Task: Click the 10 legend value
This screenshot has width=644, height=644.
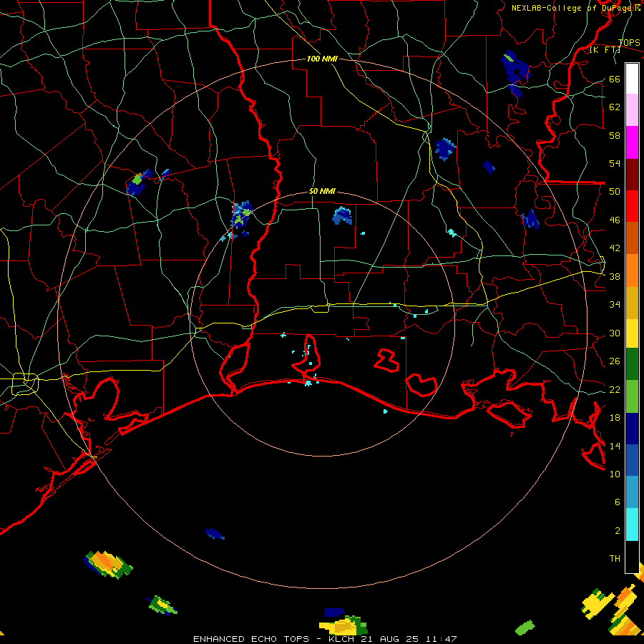Action: click(x=615, y=474)
